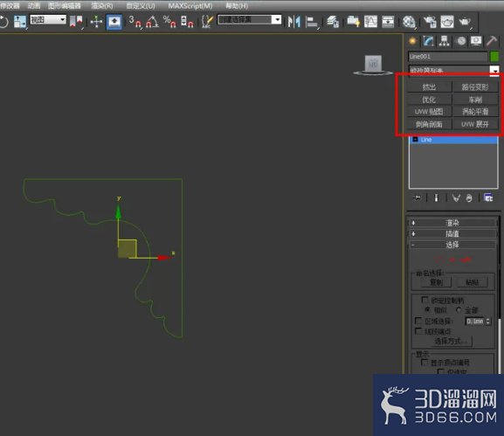The width and height of the screenshot is (504, 436).
Task: Switch to the Motion panel tab
Action: click(461, 41)
